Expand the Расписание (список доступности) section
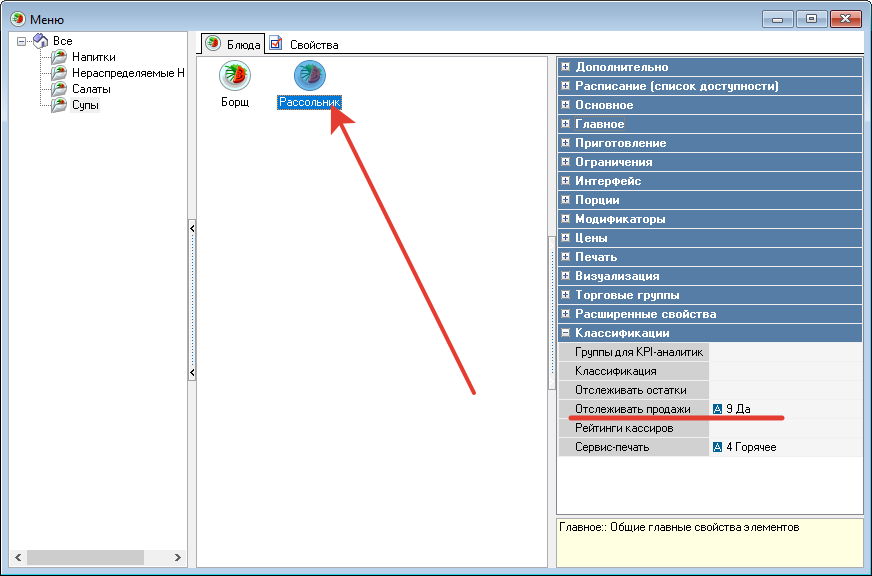 click(566, 86)
